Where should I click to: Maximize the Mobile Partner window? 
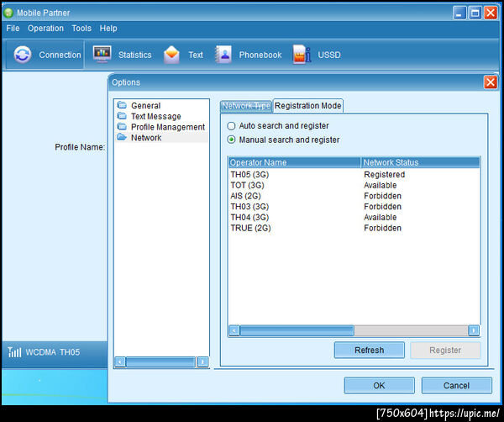(475, 13)
